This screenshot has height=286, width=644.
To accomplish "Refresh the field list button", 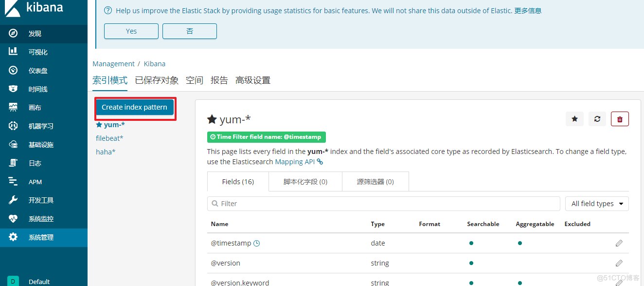I will click(597, 119).
